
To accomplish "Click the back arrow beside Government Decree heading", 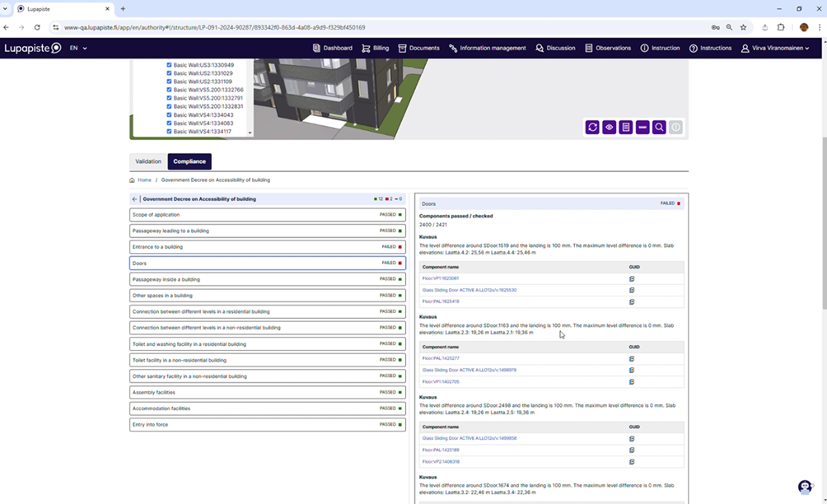I will coord(135,199).
